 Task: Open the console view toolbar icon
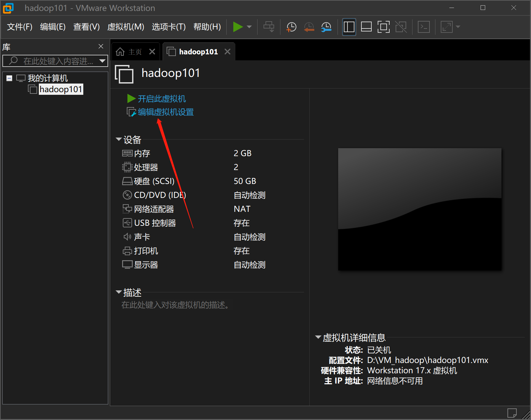[x=424, y=27]
